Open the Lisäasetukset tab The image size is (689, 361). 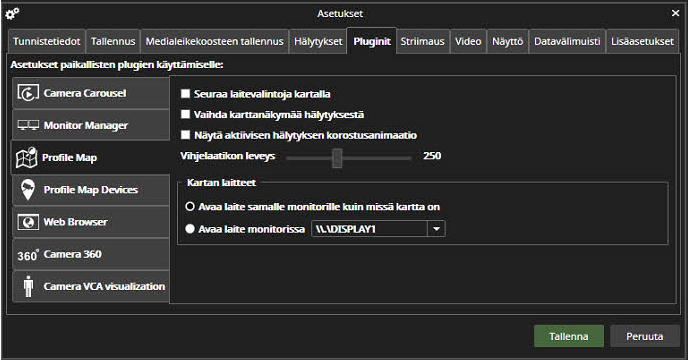[642, 42]
